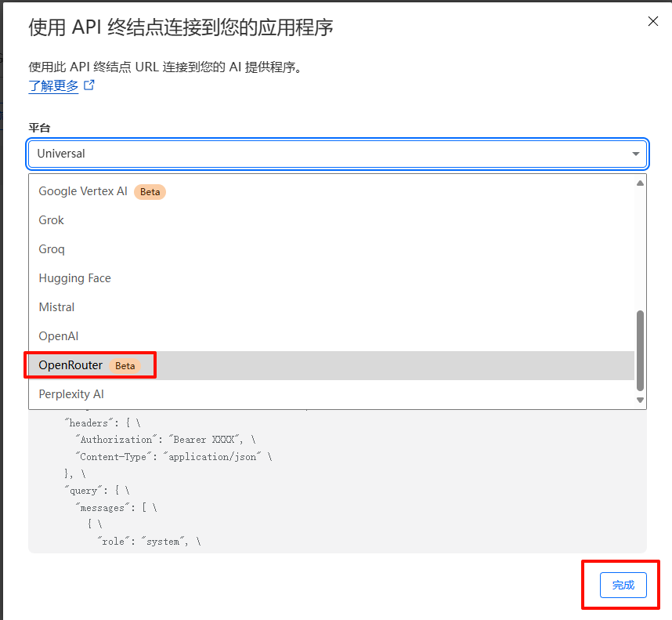
Task: Click the "role": "system" code line
Action: point(149,542)
